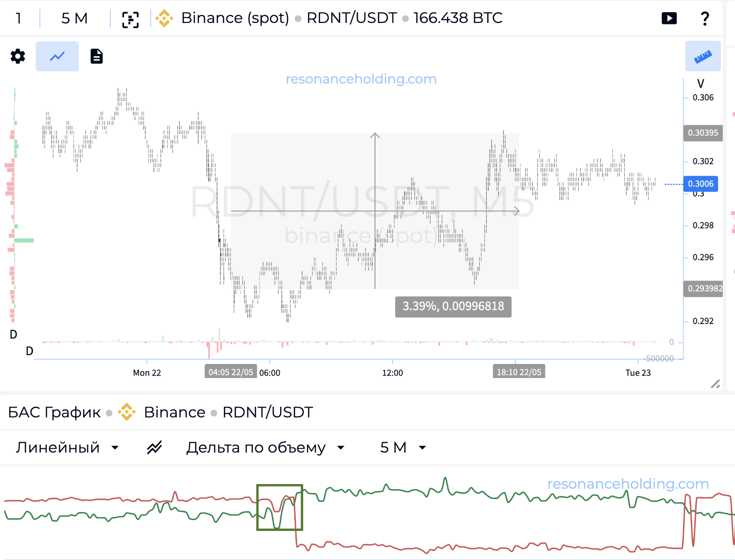
Task: Toggle the compare lines icon in БАС panel
Action: pyautogui.click(x=154, y=447)
